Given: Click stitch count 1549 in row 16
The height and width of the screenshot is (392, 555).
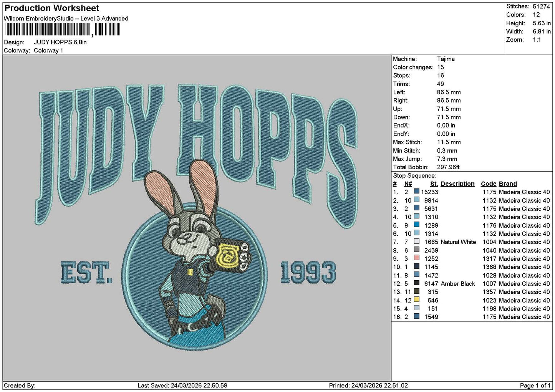Looking at the screenshot, I should point(431,317).
